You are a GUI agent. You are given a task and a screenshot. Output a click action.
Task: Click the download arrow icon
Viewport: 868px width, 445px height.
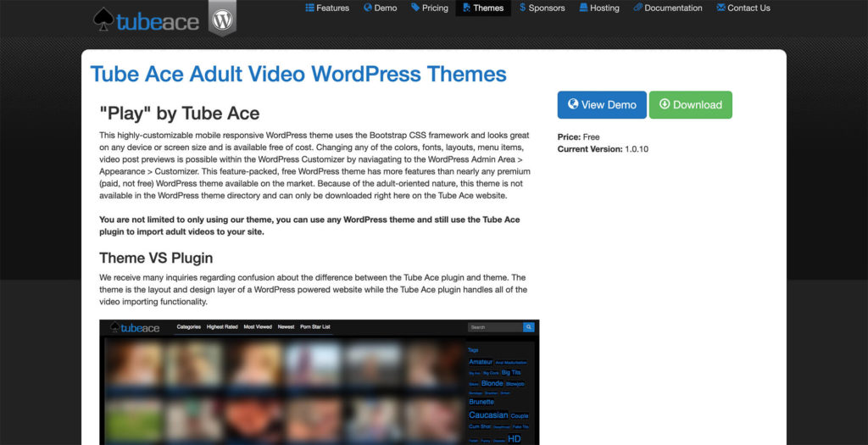point(665,104)
